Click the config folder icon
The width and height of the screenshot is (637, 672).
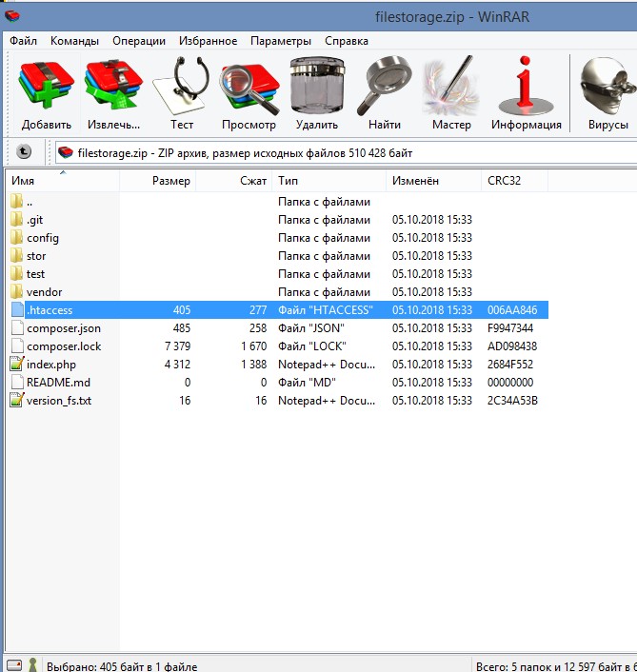coord(17,237)
